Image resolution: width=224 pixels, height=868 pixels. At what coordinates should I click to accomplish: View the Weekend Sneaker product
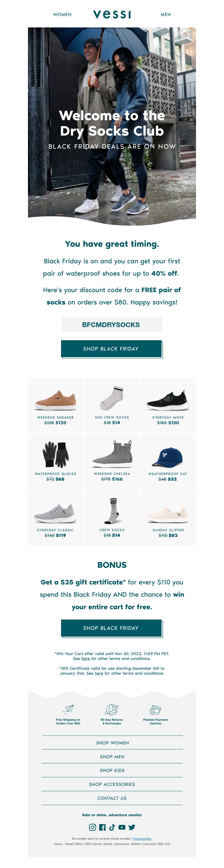point(56,405)
